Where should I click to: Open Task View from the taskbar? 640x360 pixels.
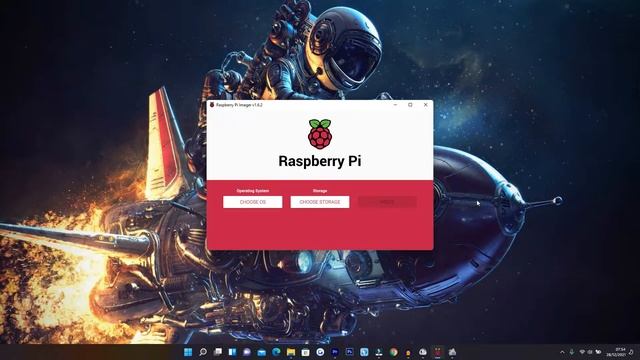click(218, 352)
